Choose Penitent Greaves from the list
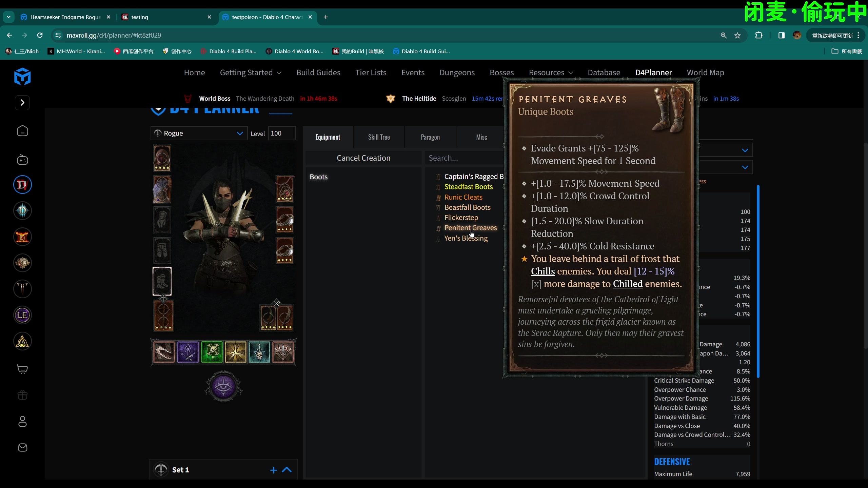 471,228
